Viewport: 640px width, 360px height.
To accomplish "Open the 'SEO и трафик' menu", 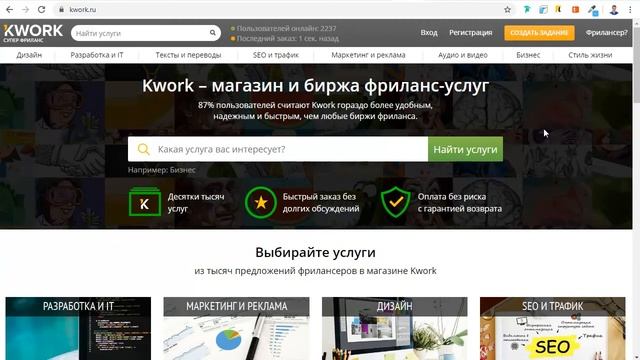I will (276, 55).
